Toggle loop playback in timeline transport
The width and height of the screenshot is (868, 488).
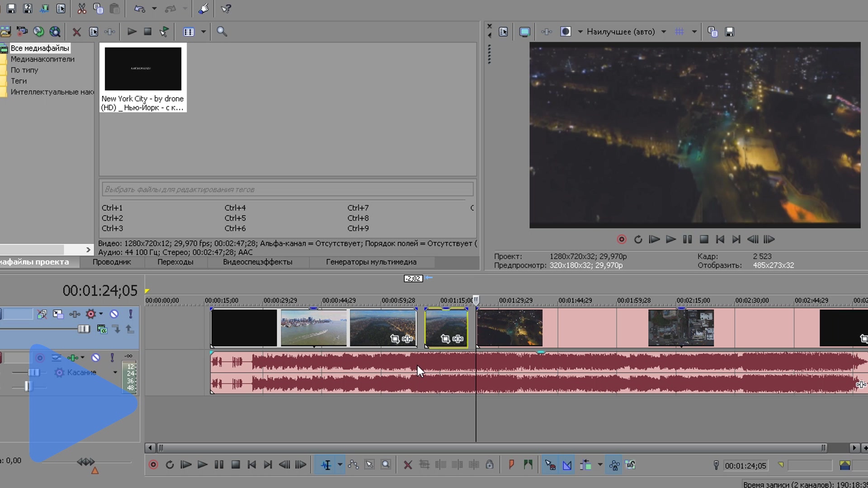tap(170, 465)
